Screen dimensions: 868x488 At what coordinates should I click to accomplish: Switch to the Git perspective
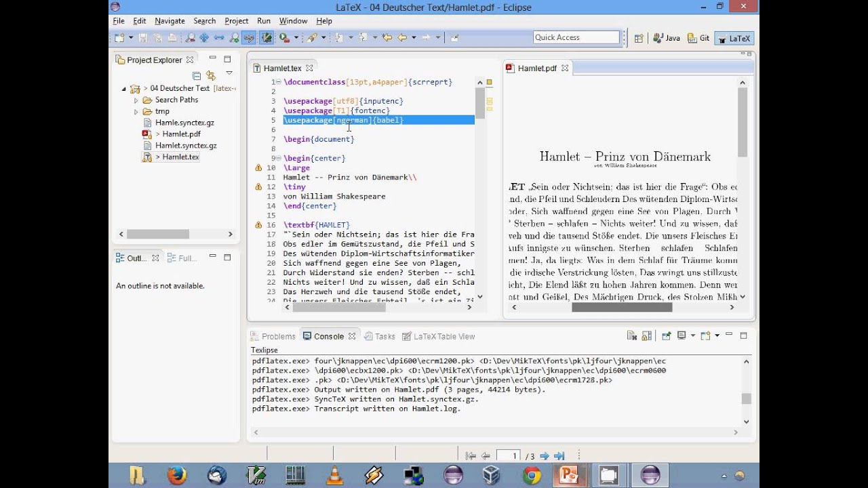click(698, 38)
